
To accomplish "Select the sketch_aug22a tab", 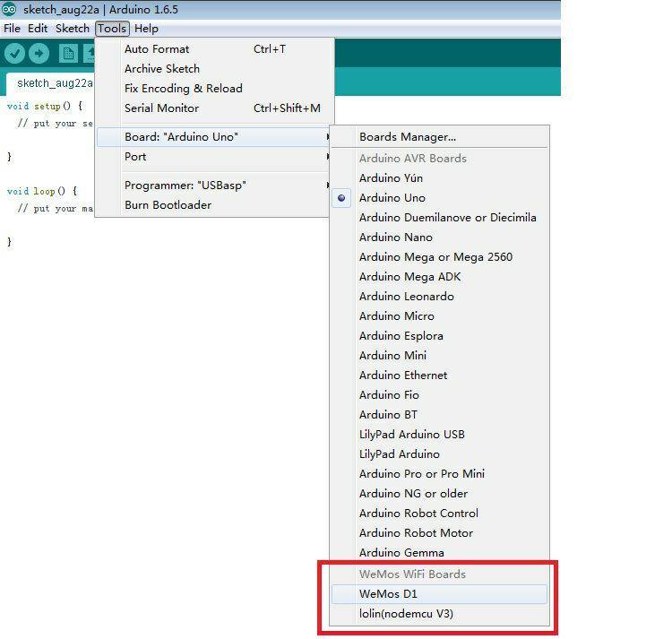I will (52, 83).
